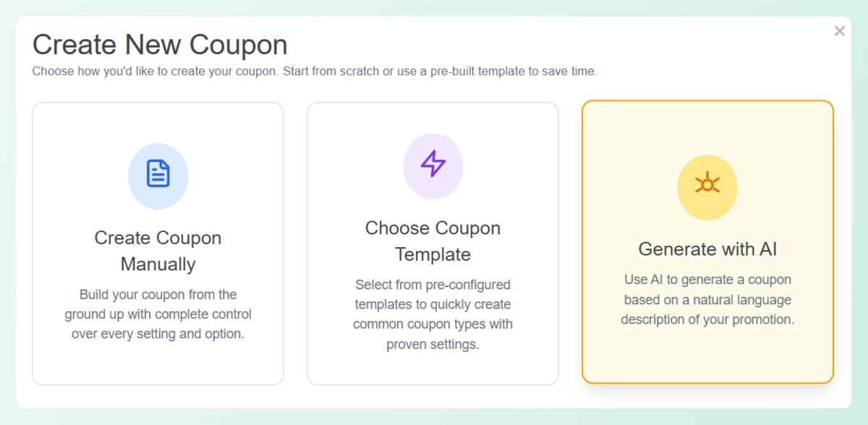Image resolution: width=868 pixels, height=425 pixels.
Task: Select the Generate with AI title
Action: coord(707,249)
